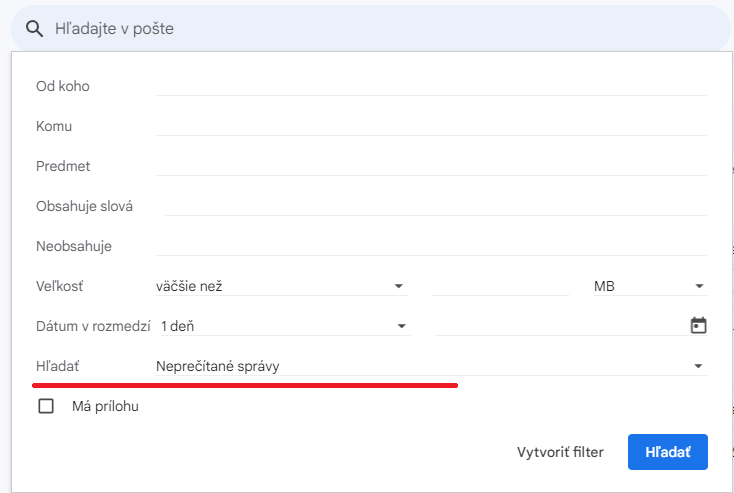Click into the Neobsahuje field
This screenshot has width=734, height=493.
point(432,246)
